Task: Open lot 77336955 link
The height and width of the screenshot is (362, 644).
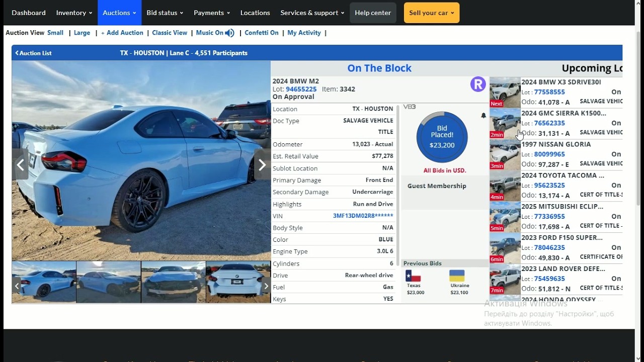Action: 549,217
